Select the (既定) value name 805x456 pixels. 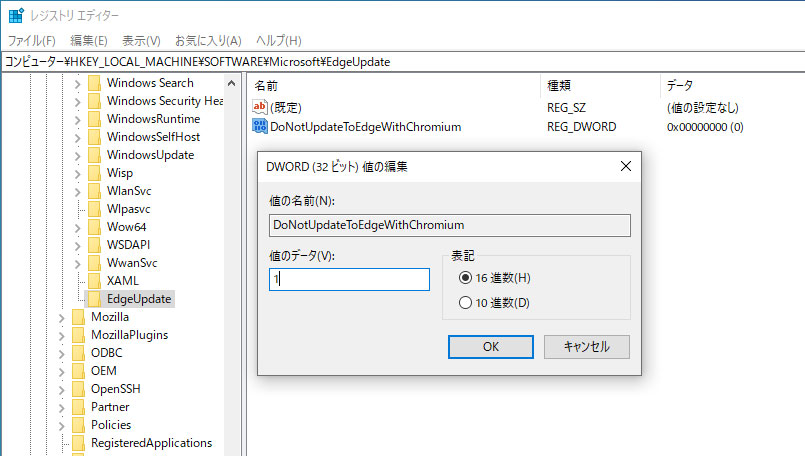point(285,107)
